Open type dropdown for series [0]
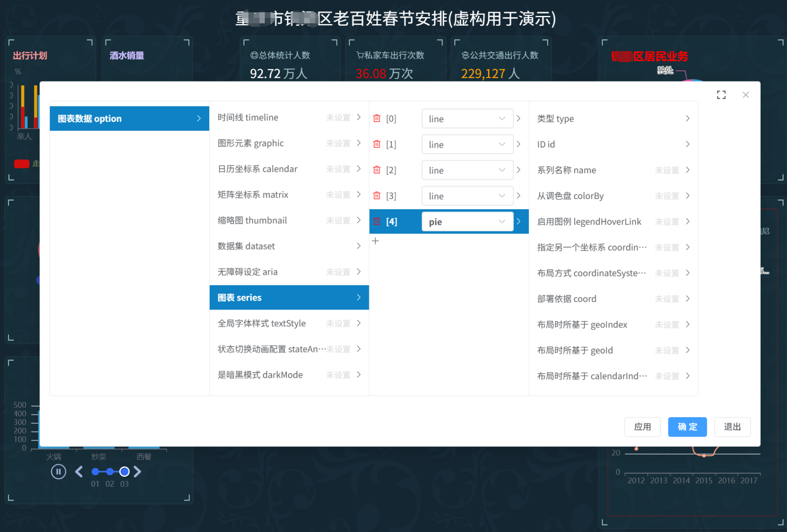Viewport: 787px width, 532px height. coord(467,119)
